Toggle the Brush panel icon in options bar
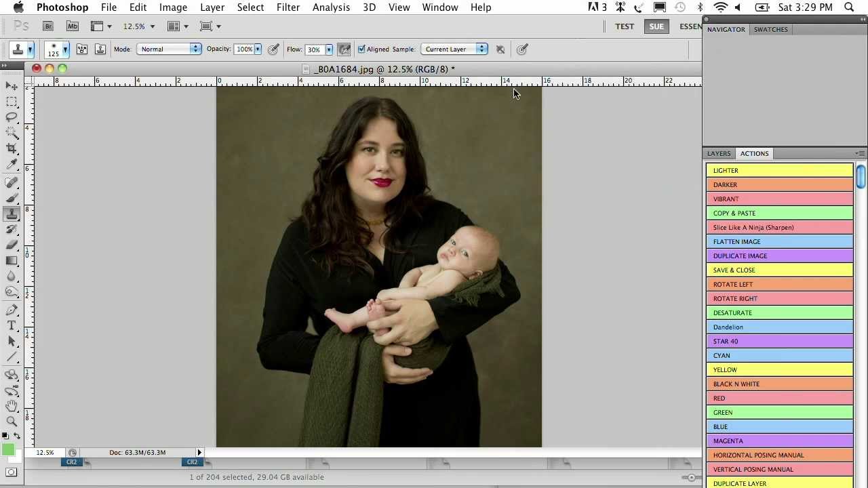Viewport: 868px width, 488px height. pos(81,49)
